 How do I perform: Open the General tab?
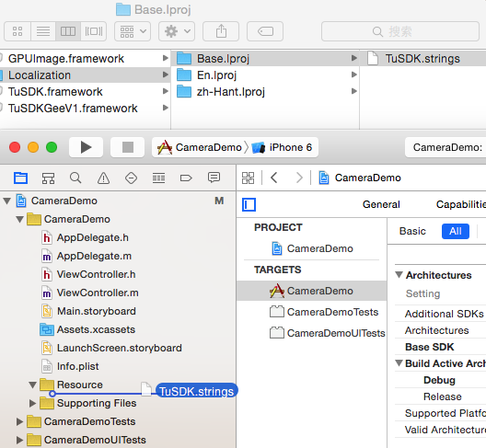pos(381,204)
